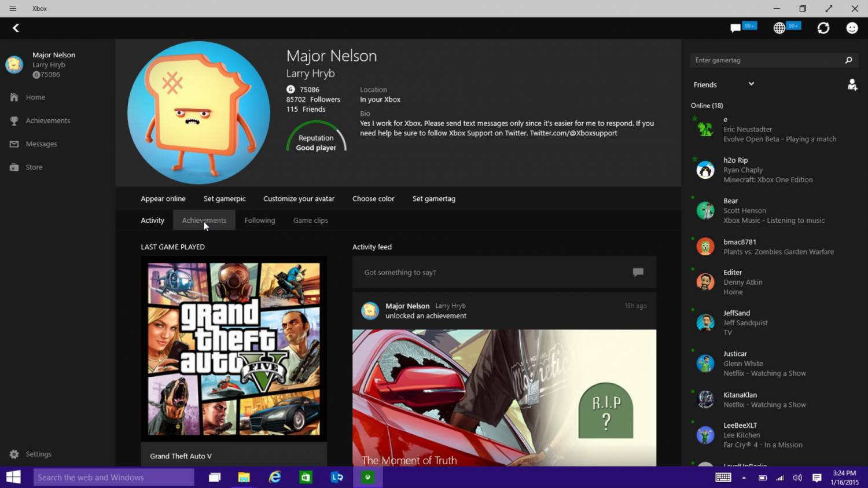Click the Grand Theft Auto V thumbnail
Screen dimensions: 868x488
[233, 347]
